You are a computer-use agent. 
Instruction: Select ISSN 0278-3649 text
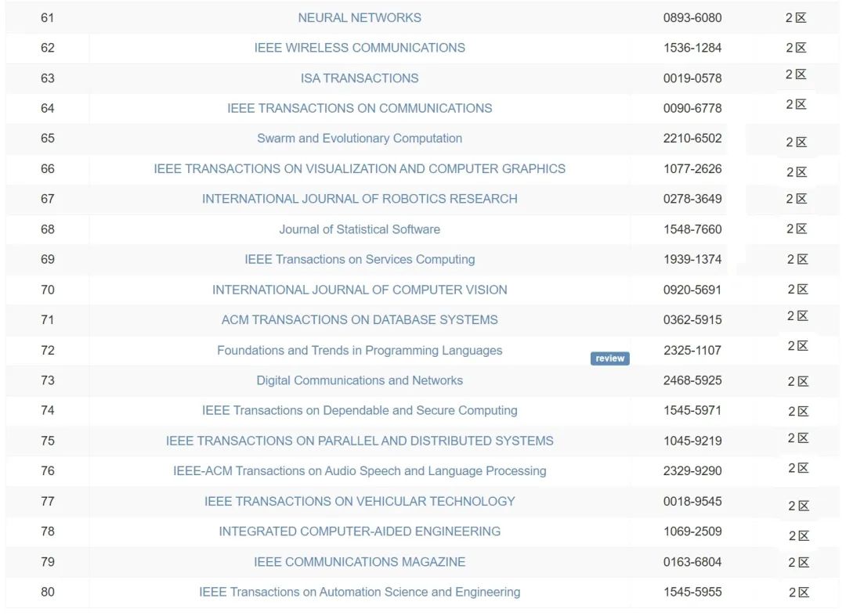pyautogui.click(x=692, y=199)
